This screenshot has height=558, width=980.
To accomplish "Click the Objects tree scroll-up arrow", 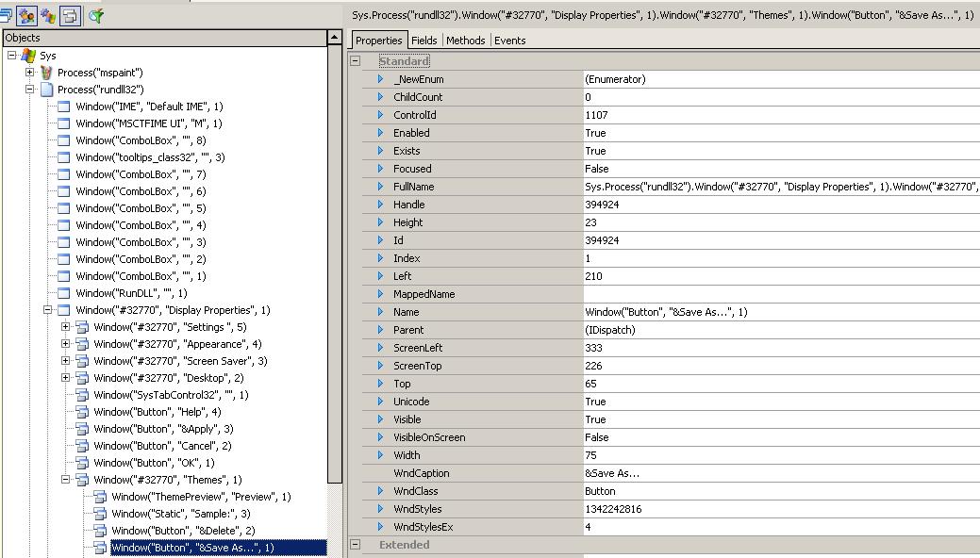I will point(334,38).
